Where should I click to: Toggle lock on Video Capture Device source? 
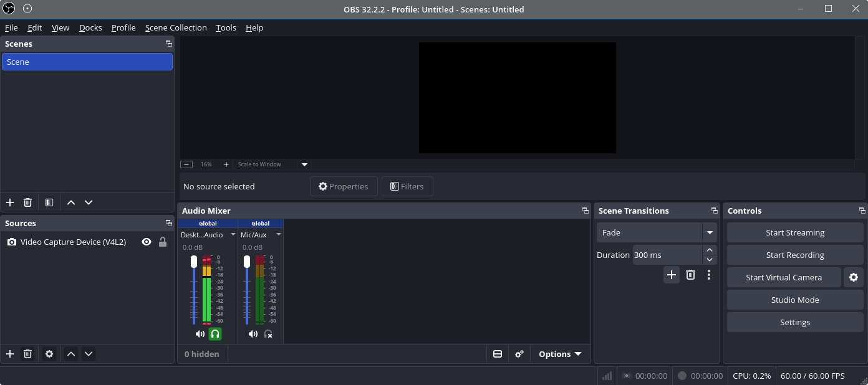[x=163, y=242]
